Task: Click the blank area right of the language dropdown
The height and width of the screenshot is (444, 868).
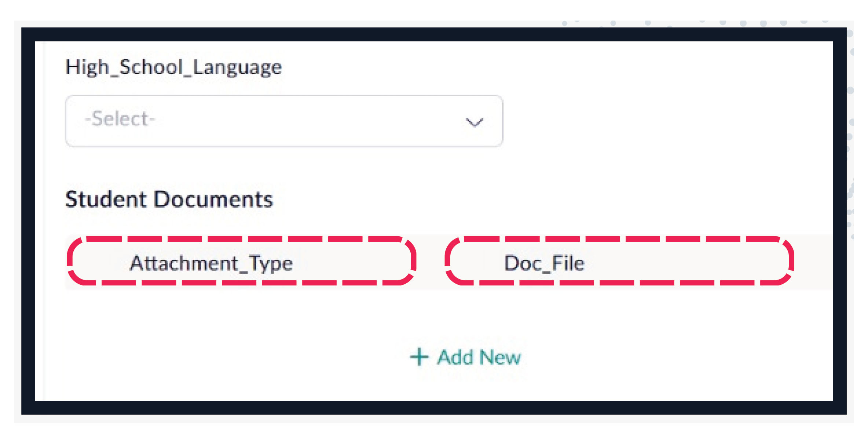Action: click(660, 121)
